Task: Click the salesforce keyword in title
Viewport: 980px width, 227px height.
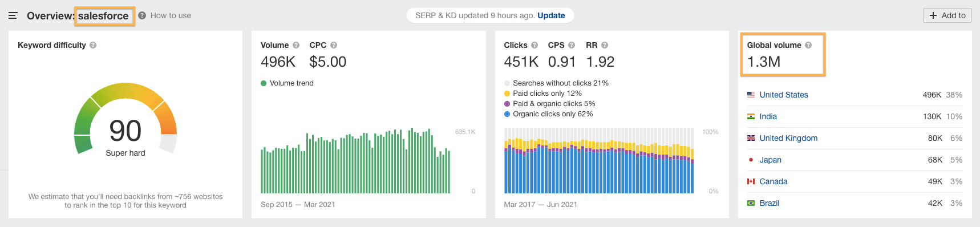Action: point(103,16)
